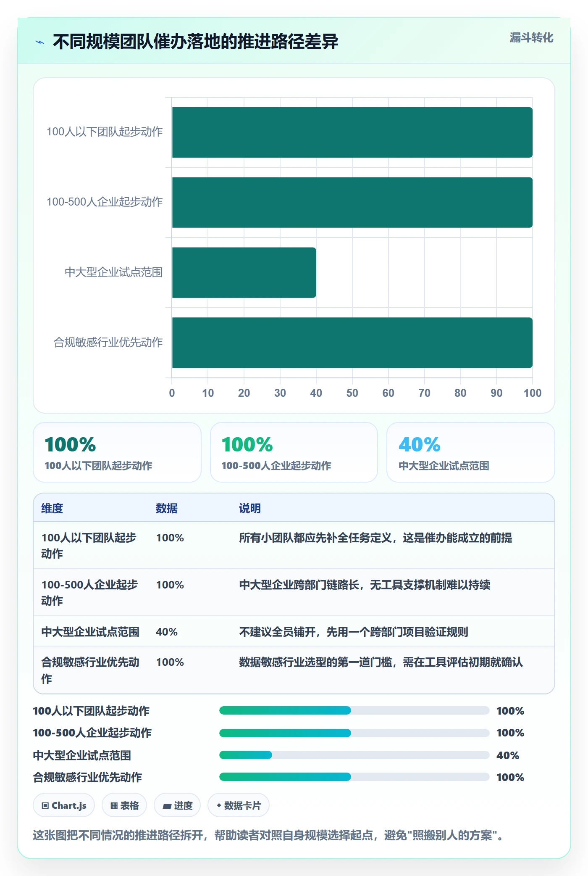Click the 100-500人企业起步动作 chart bar
The image size is (588, 876).
(x=352, y=203)
